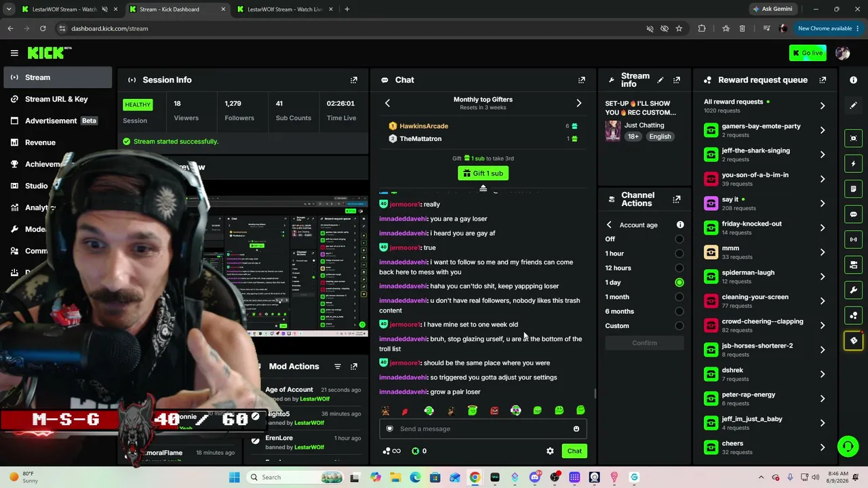Select the 1 month account age option
868x488 pixels.
679,297
